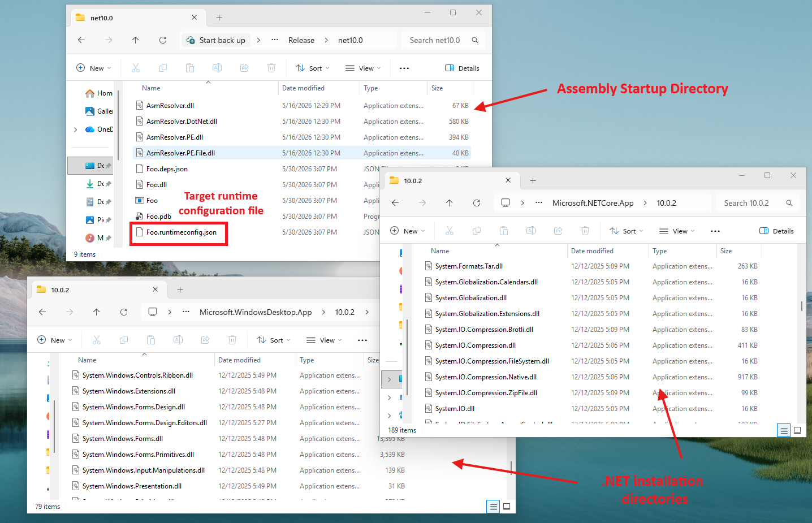Switch to details list view in NETCore.App status bar
Screen dimensions: 812x523
(784, 430)
